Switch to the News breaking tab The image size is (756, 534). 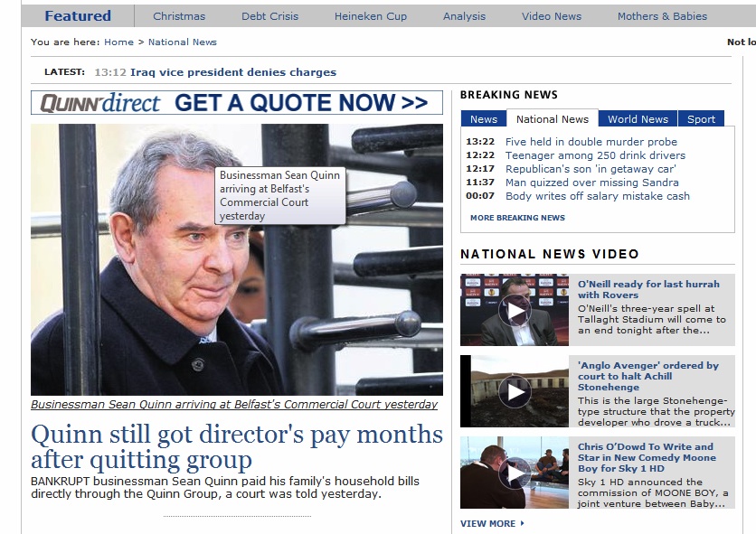pyautogui.click(x=483, y=119)
